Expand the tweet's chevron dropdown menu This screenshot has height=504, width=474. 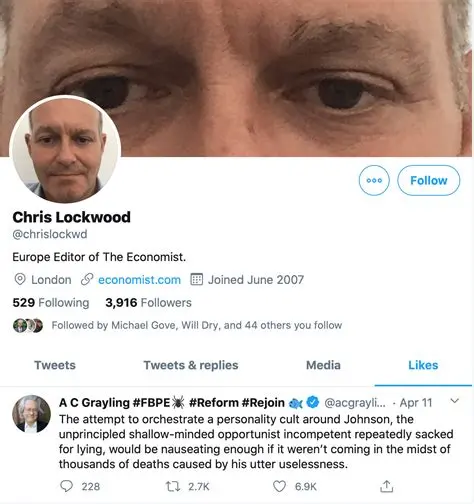point(454,401)
